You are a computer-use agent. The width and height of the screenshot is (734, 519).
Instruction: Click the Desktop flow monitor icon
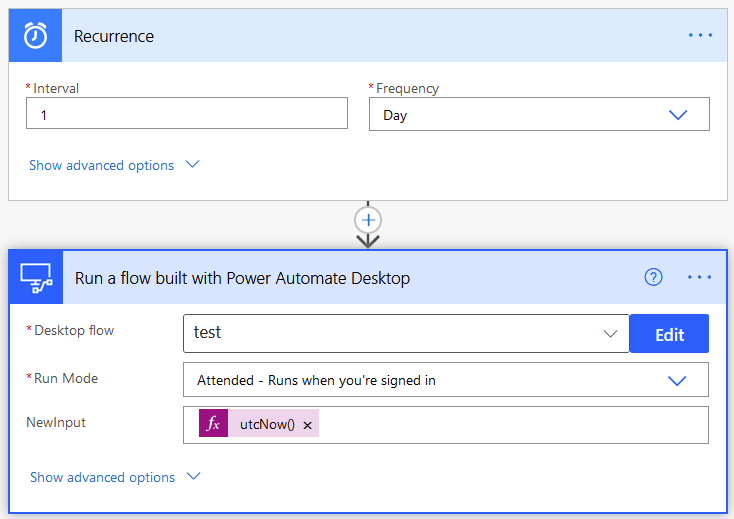36,278
